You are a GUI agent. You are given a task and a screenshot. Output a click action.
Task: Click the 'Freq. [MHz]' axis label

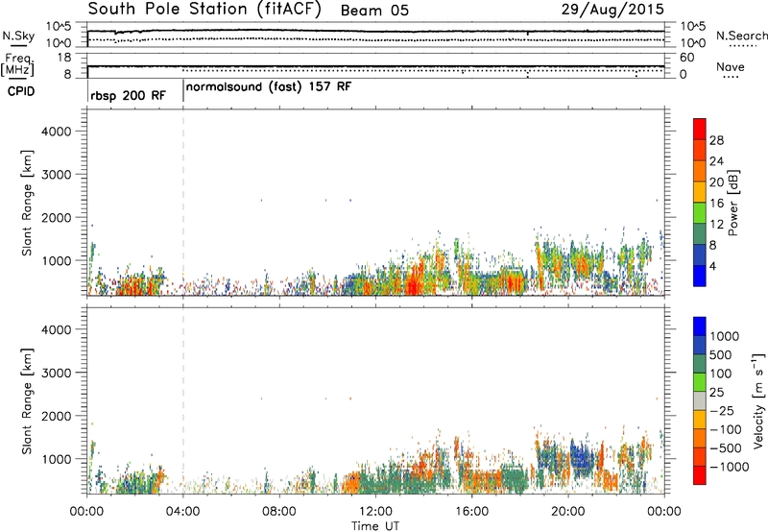tap(17, 64)
